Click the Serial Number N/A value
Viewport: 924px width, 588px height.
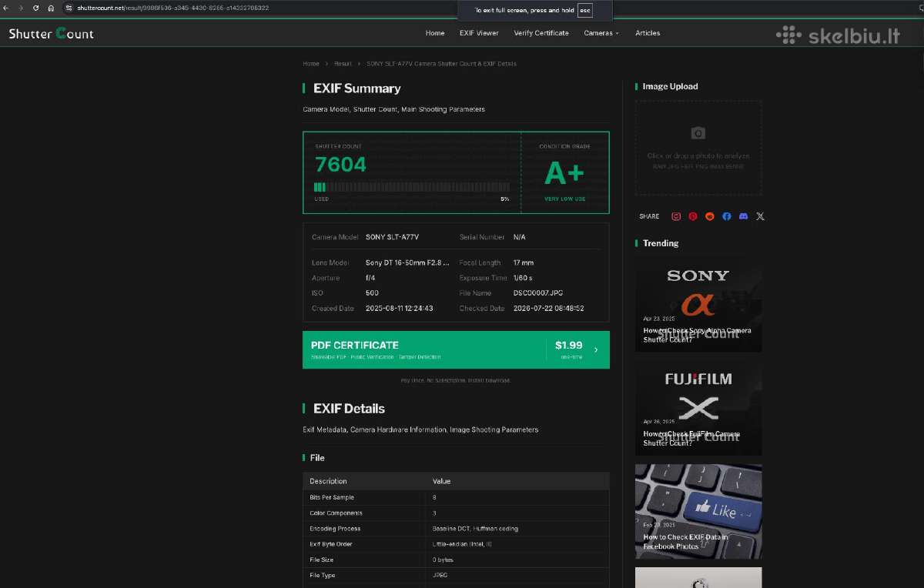pyautogui.click(x=519, y=237)
